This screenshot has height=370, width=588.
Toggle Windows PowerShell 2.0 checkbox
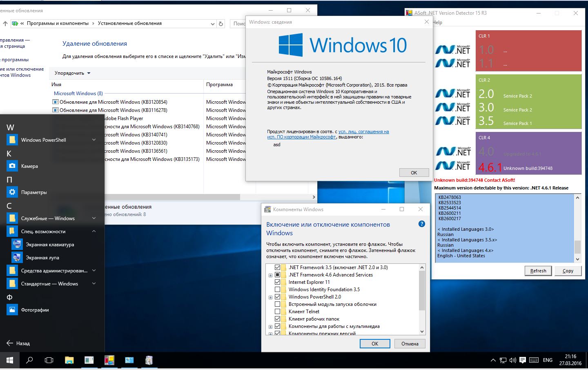point(277,297)
